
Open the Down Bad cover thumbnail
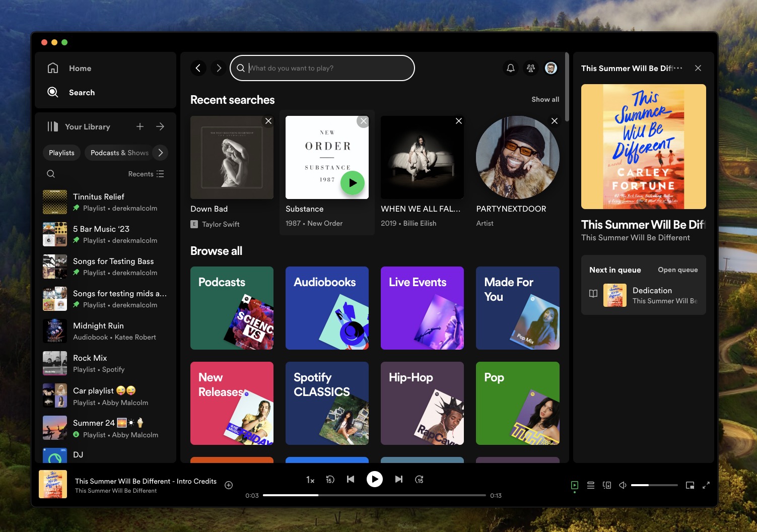232,157
